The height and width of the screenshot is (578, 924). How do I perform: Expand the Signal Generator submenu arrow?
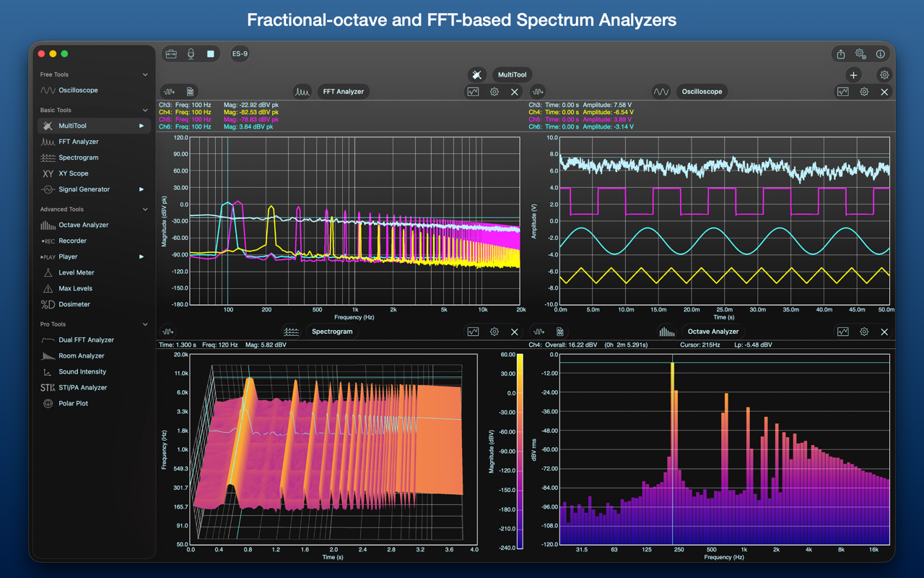141,189
